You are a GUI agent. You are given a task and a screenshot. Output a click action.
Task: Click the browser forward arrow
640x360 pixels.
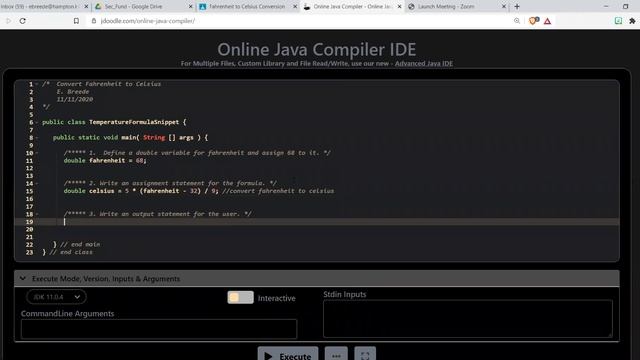(x=8, y=21)
